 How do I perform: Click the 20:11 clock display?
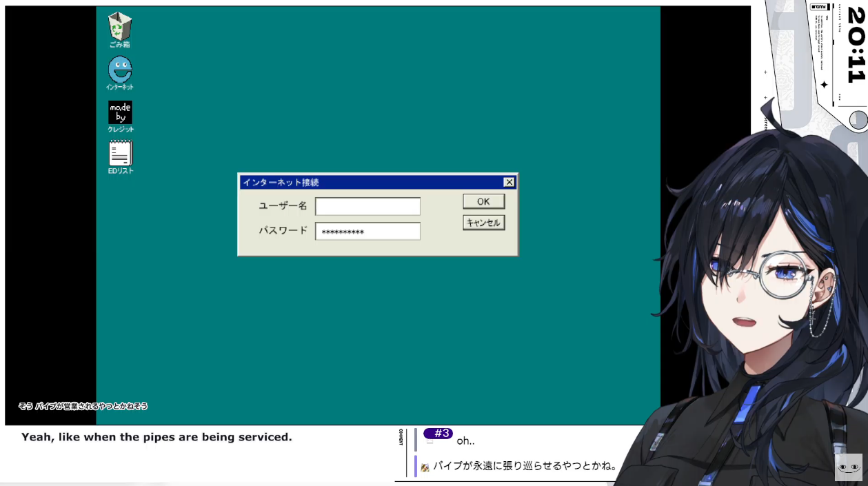(855, 44)
